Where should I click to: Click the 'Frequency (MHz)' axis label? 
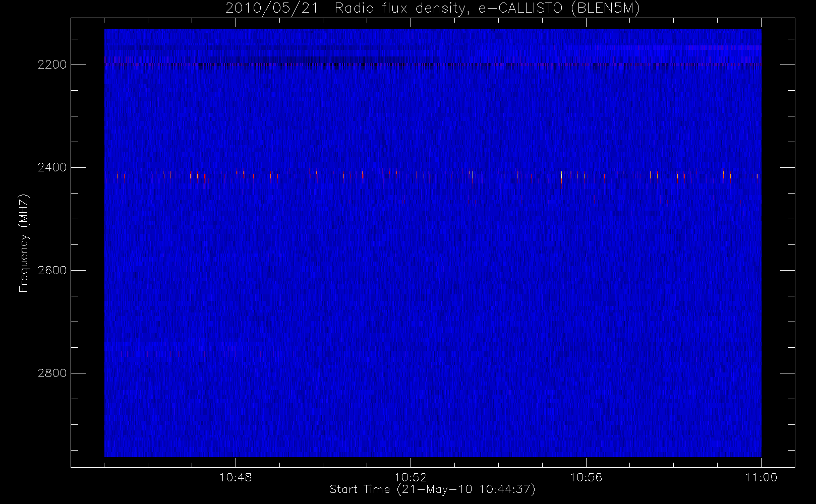tap(24, 243)
